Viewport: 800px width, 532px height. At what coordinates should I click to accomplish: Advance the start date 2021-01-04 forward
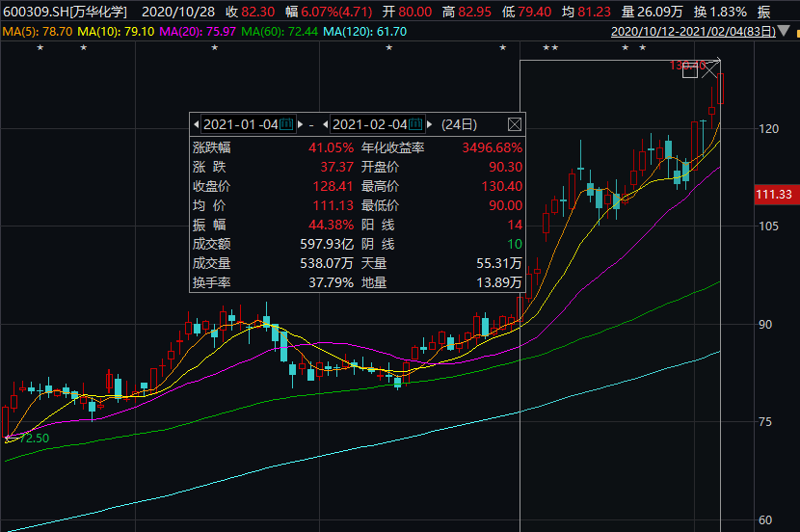click(301, 124)
